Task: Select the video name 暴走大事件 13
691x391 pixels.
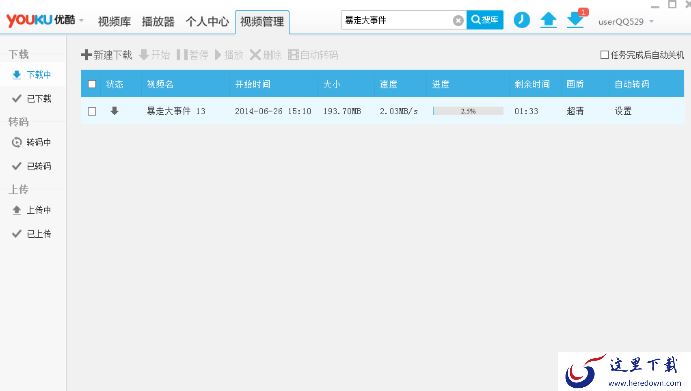Action: [x=176, y=111]
